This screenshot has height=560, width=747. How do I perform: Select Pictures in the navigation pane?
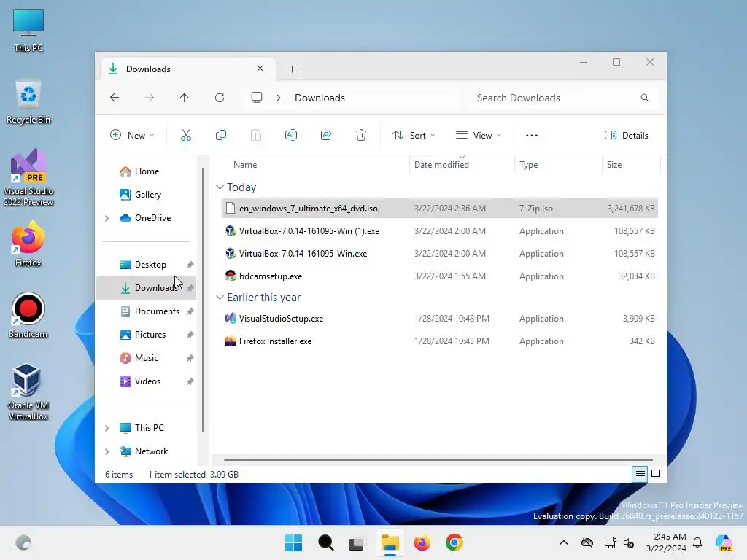click(147, 334)
